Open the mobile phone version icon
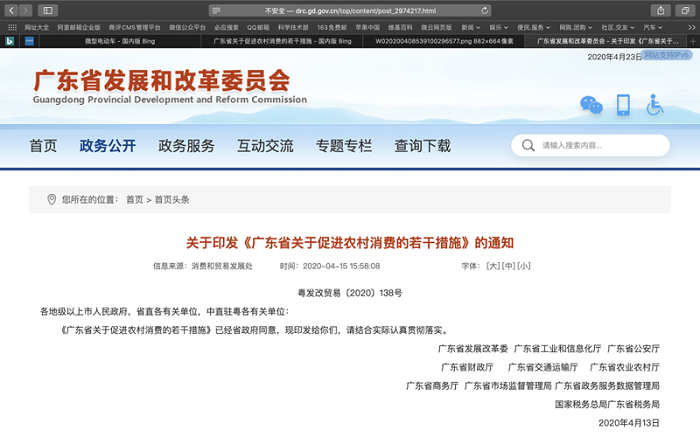Image resolution: width=700 pixels, height=437 pixels. point(624,105)
